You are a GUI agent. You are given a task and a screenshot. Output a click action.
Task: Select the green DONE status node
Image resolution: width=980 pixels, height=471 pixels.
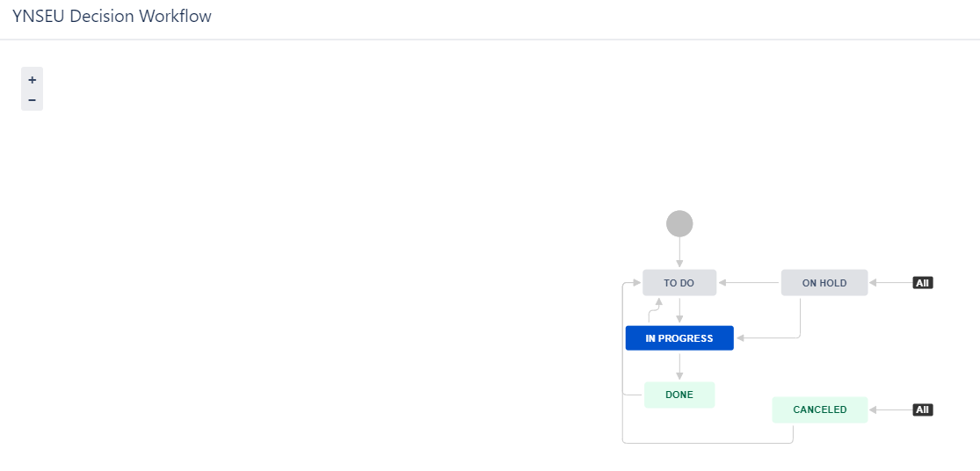[x=679, y=395]
